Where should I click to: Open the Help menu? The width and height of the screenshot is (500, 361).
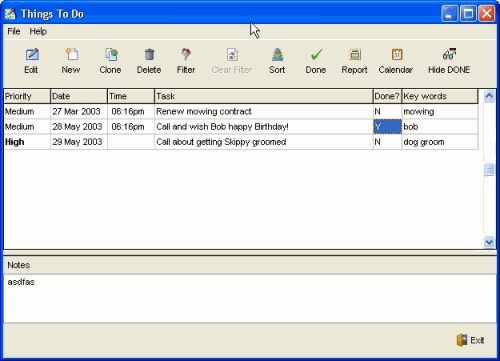[x=38, y=31]
